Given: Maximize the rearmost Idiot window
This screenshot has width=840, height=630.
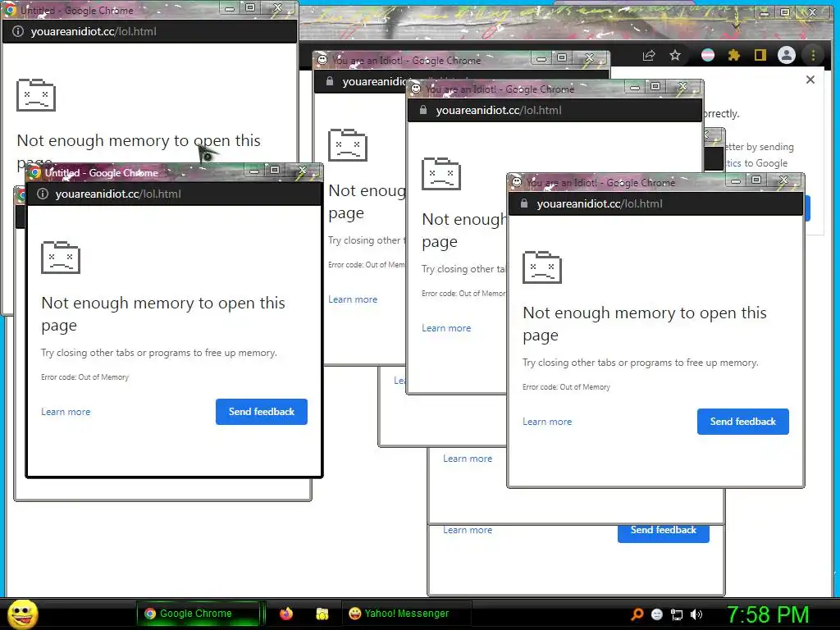Looking at the screenshot, I should pos(561,57).
